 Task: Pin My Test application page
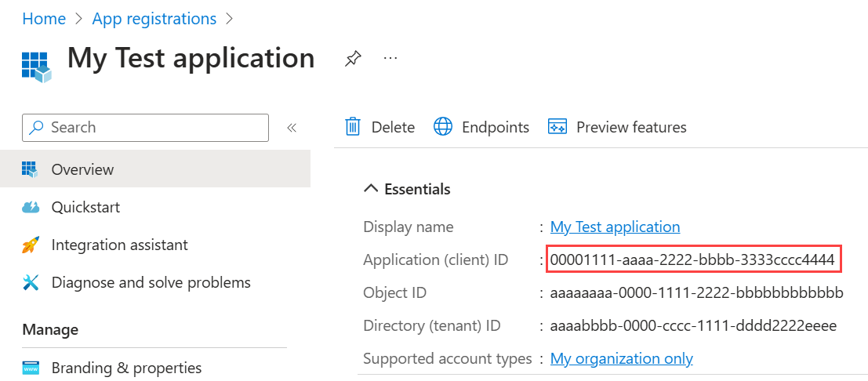pyautogui.click(x=353, y=59)
